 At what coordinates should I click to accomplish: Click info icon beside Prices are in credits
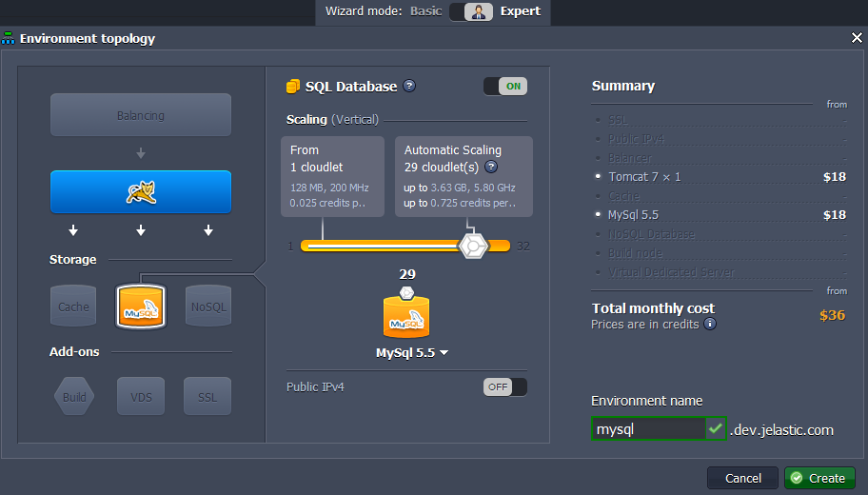pyautogui.click(x=710, y=324)
